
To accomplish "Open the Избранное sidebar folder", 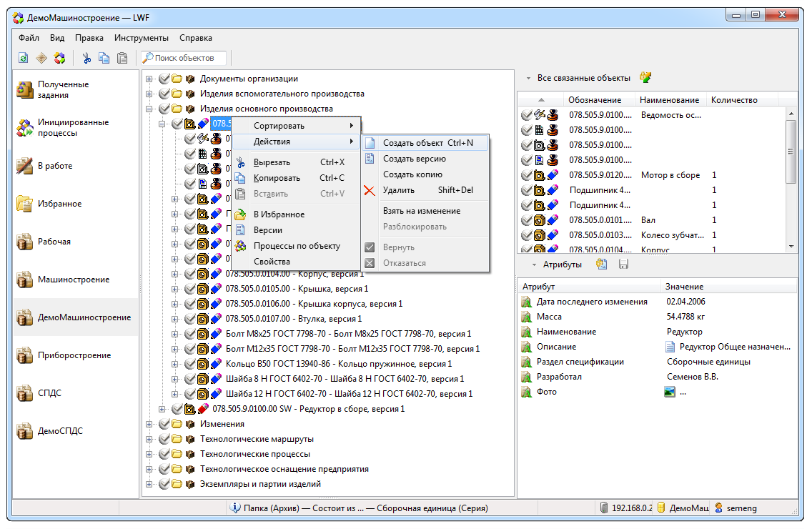I will (x=59, y=204).
